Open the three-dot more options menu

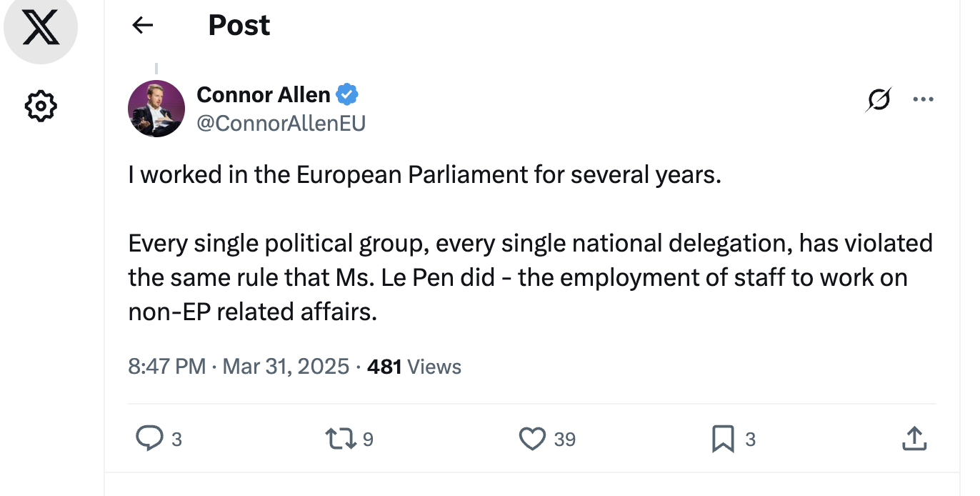[924, 100]
